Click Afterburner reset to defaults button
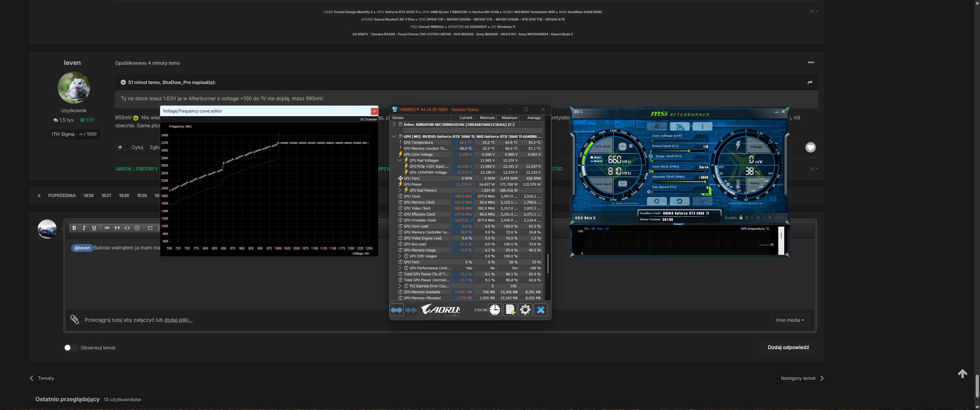 [679, 201]
